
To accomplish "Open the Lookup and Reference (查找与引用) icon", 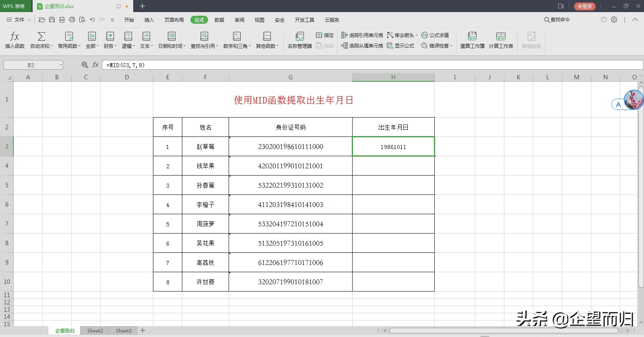I will 204,37.
